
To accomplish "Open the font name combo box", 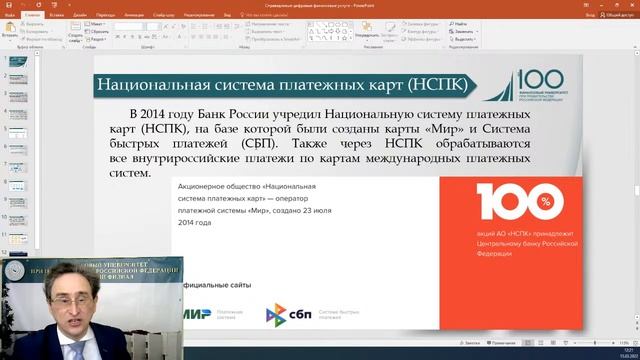I will pos(129,27).
